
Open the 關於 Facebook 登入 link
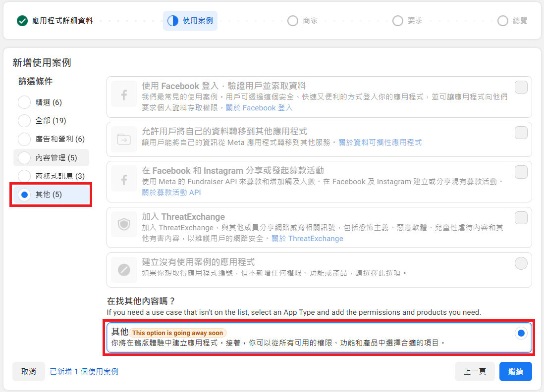[259, 108]
